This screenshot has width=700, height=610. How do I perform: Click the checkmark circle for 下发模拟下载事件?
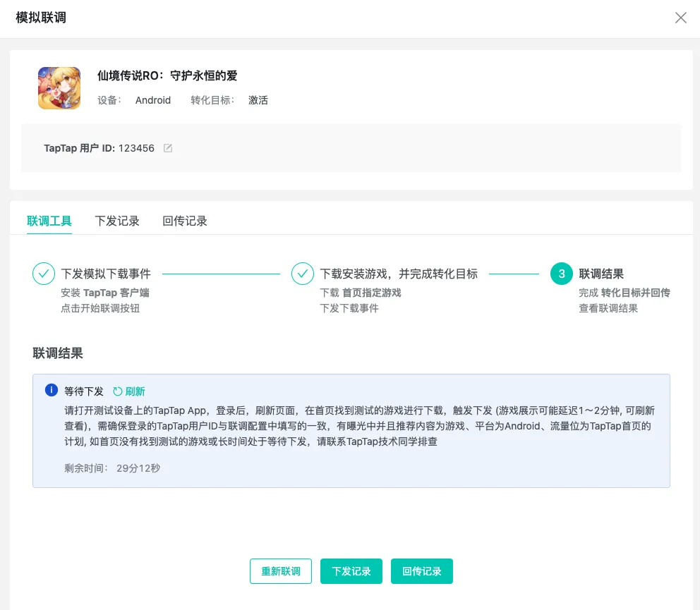point(44,273)
